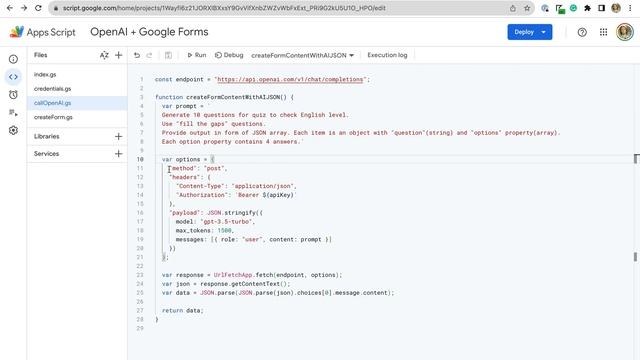Open the createFormContentWithAIJSON function dropdown

302,55
